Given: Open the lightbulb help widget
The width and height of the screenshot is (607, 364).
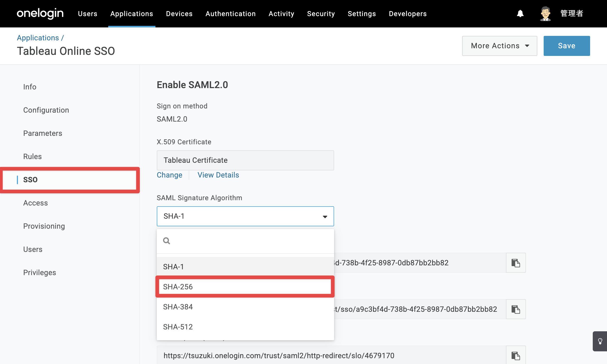Looking at the screenshot, I should (600, 341).
